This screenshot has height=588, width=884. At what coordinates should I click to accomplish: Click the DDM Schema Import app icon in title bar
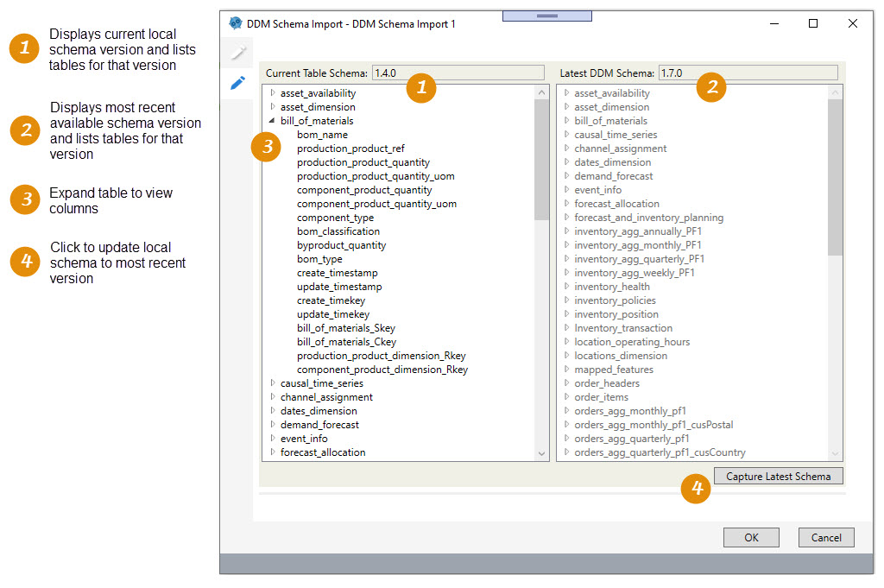click(x=235, y=23)
